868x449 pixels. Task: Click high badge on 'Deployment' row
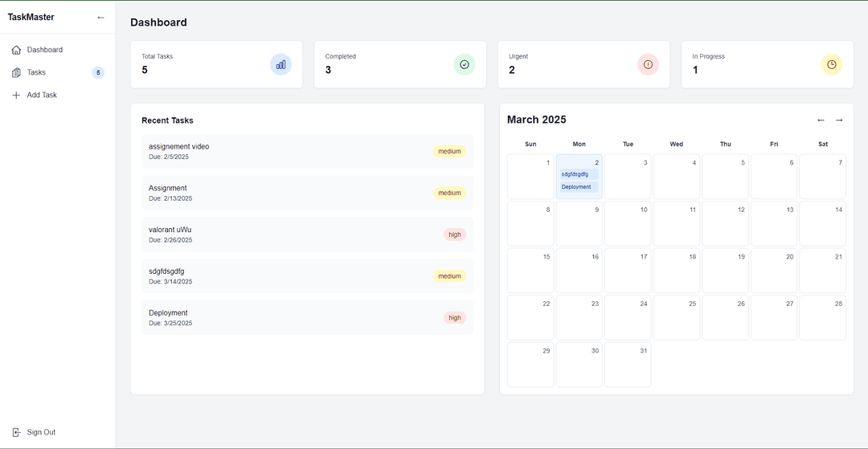click(454, 317)
